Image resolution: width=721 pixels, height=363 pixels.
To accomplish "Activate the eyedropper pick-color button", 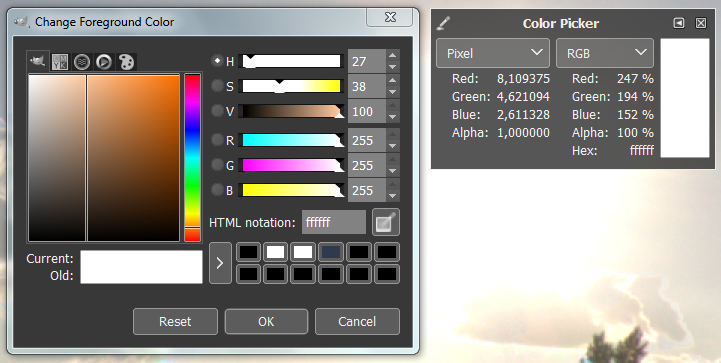I will coord(386,222).
